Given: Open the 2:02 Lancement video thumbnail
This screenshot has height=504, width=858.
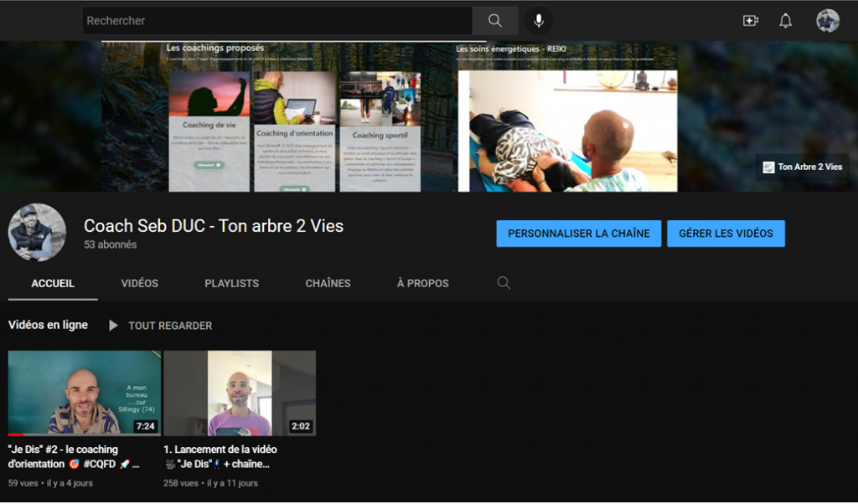Looking at the screenshot, I should pos(240,393).
